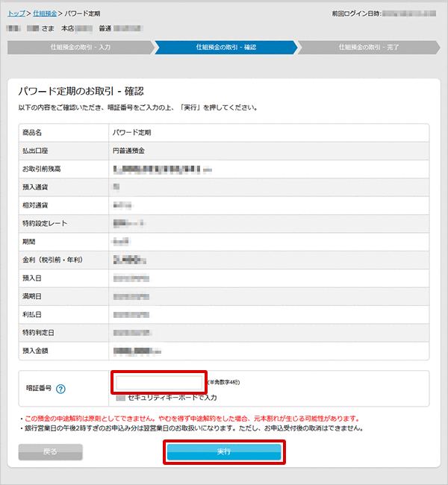This screenshot has height=485, width=448.
Task: Click the 暗証番号 PIN input field
Action: (159, 384)
